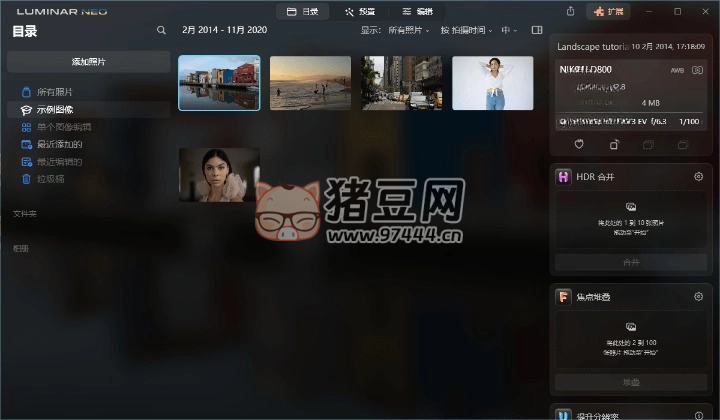
Task: Switch to the 编辑 tab
Action: coord(417,11)
